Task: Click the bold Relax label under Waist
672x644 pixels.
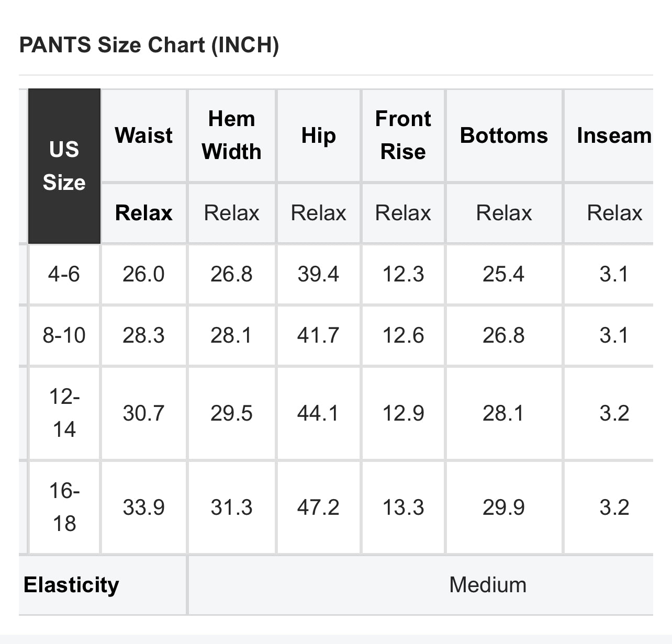Action: [143, 213]
